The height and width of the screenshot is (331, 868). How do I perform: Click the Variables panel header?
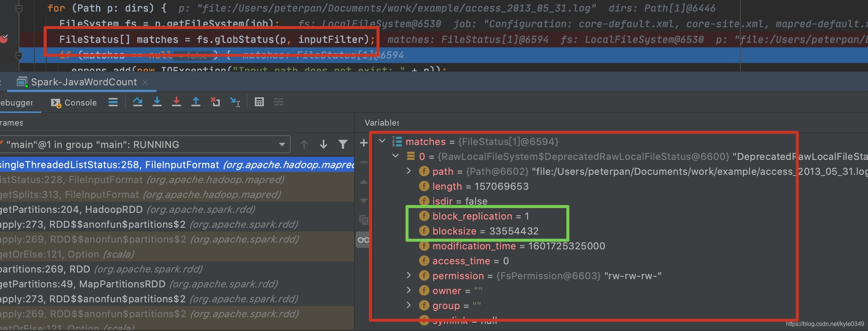click(381, 123)
